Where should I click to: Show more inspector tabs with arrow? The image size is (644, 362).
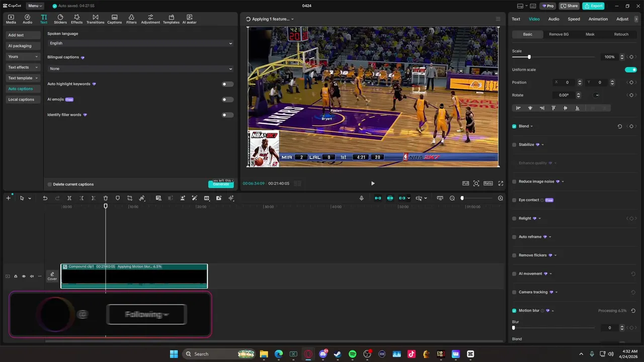636,19
